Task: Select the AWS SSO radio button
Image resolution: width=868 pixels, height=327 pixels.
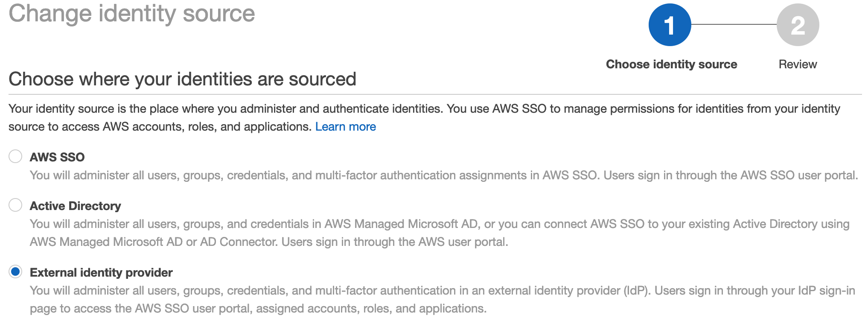Action: pyautogui.click(x=15, y=156)
